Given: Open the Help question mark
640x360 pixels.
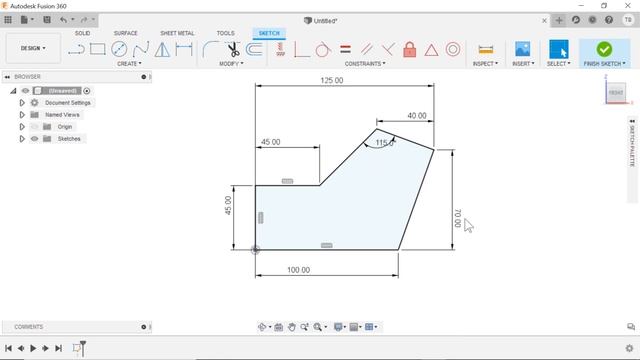Looking at the screenshot, I should (x=609, y=20).
